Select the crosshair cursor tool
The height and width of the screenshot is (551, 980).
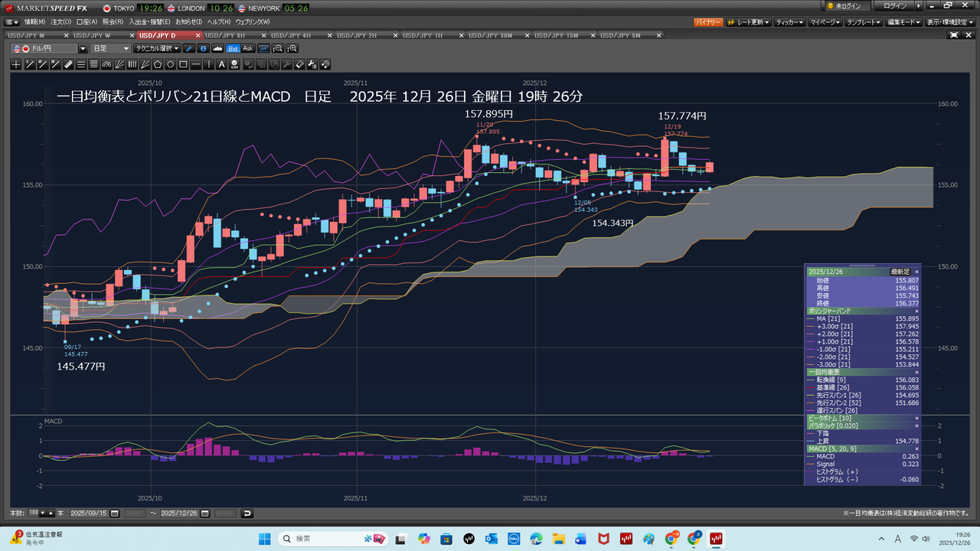coord(15,64)
